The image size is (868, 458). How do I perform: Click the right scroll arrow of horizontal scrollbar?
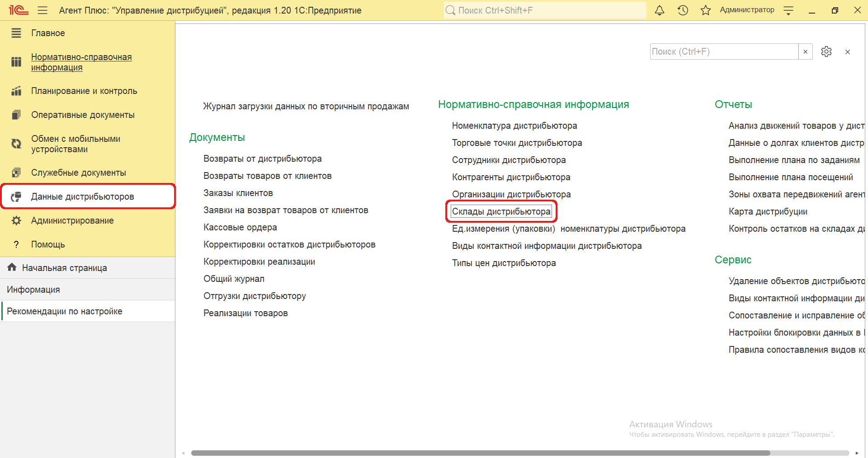pos(857,453)
